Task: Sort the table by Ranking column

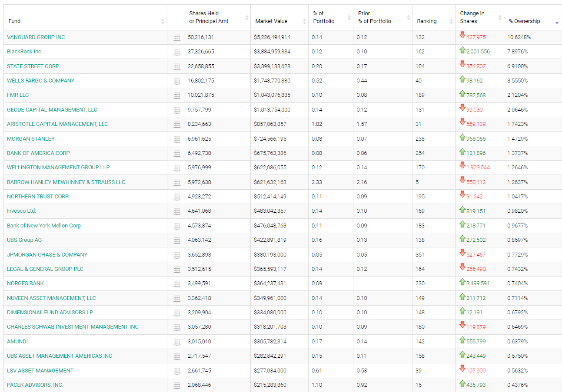Action: pyautogui.click(x=434, y=17)
